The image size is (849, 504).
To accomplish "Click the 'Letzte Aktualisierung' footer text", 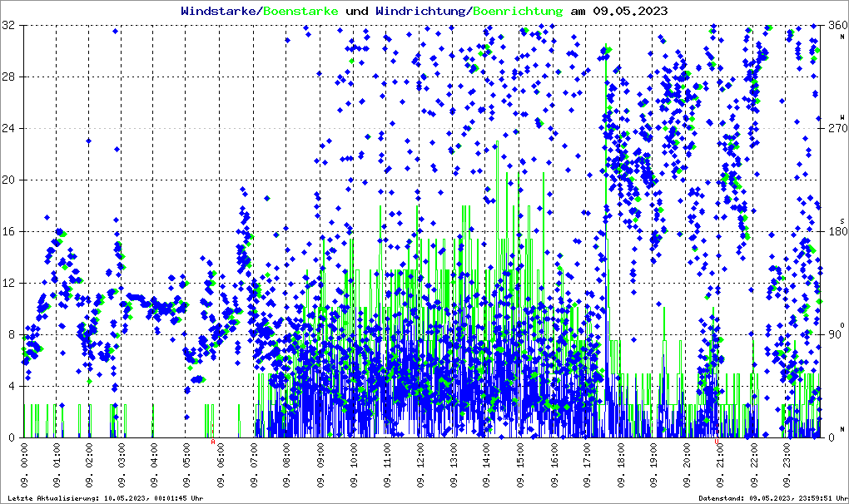I will pyautogui.click(x=103, y=498).
